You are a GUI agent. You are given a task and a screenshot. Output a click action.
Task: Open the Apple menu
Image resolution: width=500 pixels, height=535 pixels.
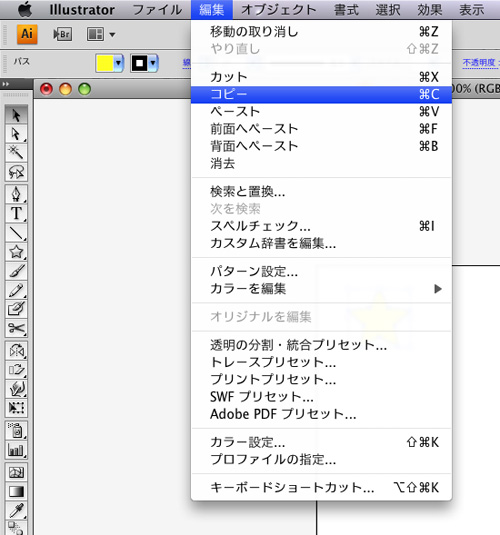(25, 10)
